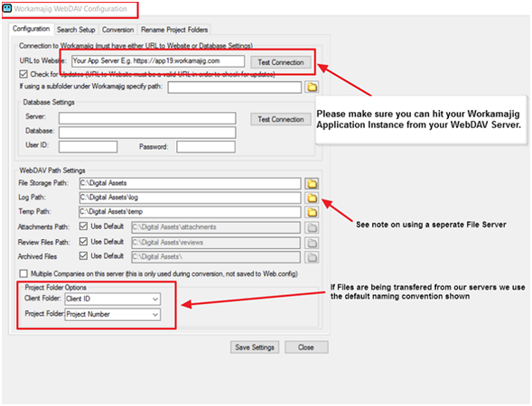Click into the Database name field
Screen dimensions: 532x406
[x=147, y=133]
